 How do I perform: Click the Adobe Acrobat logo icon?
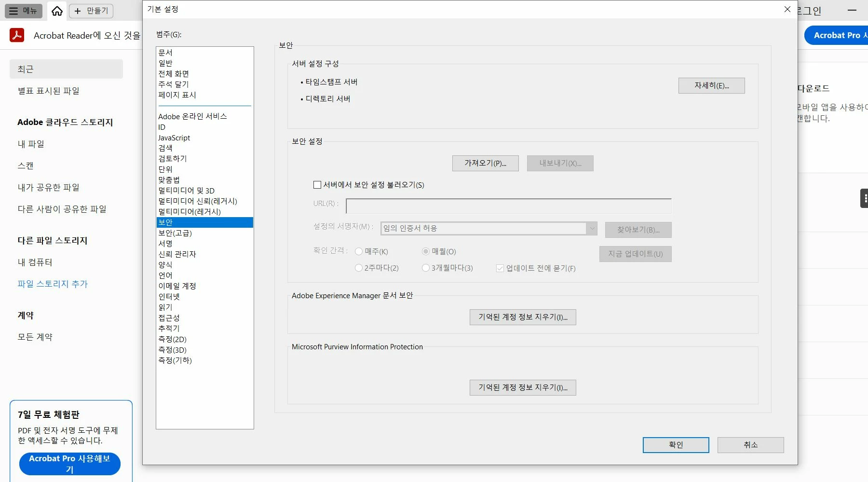(17, 35)
